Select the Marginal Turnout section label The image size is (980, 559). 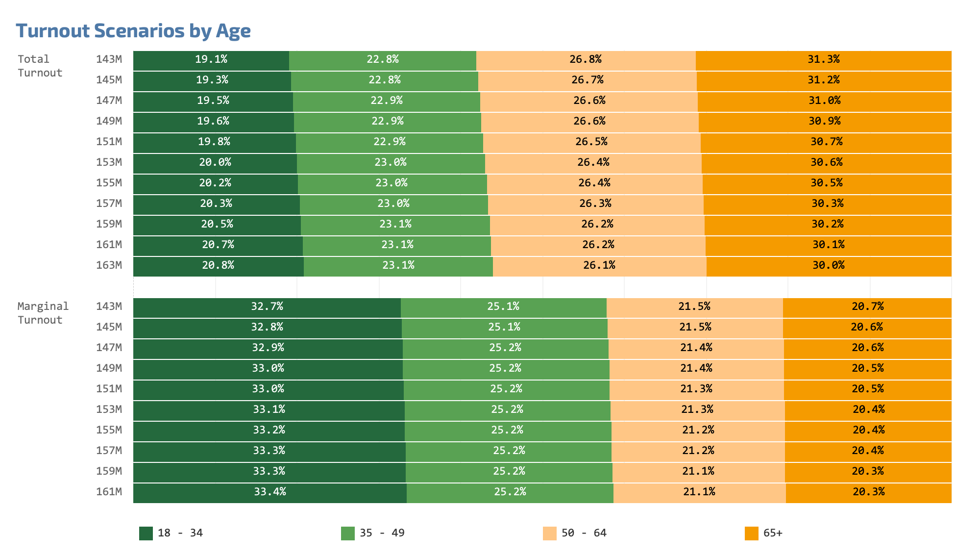[x=43, y=313]
